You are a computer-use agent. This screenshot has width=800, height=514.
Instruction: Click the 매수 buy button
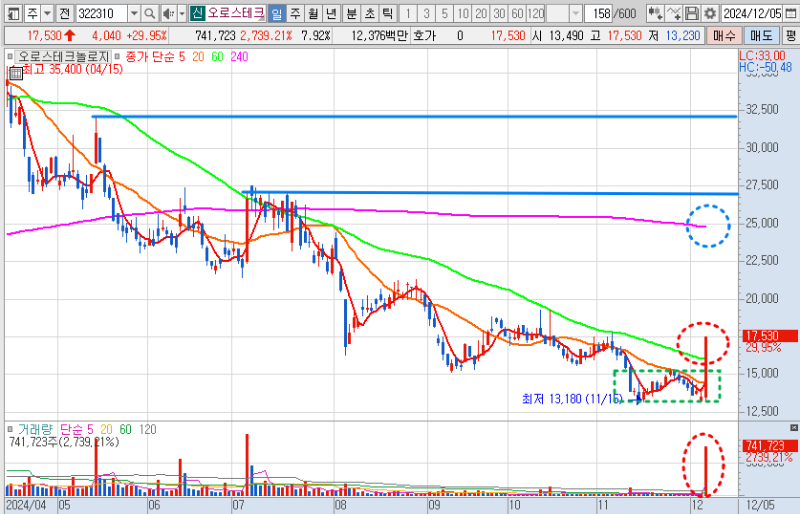pyautogui.click(x=724, y=36)
